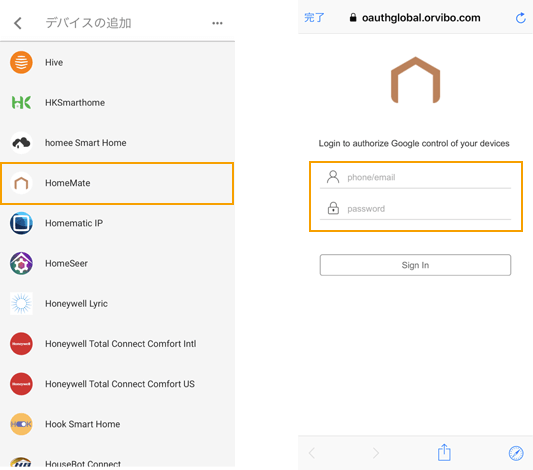Click the padlock icon in the address bar

pyautogui.click(x=353, y=17)
